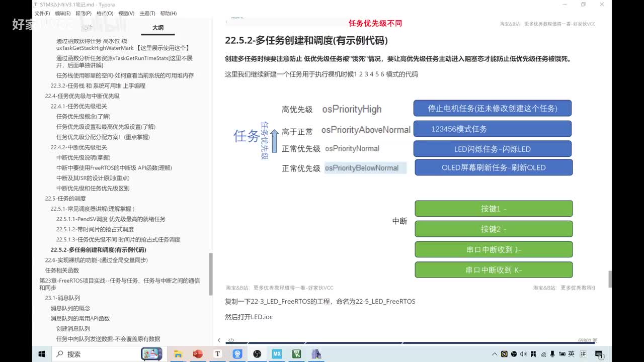Collapse the sidebar with the arrow icon
This screenshot has width=644, height=362.
[x=219, y=340]
